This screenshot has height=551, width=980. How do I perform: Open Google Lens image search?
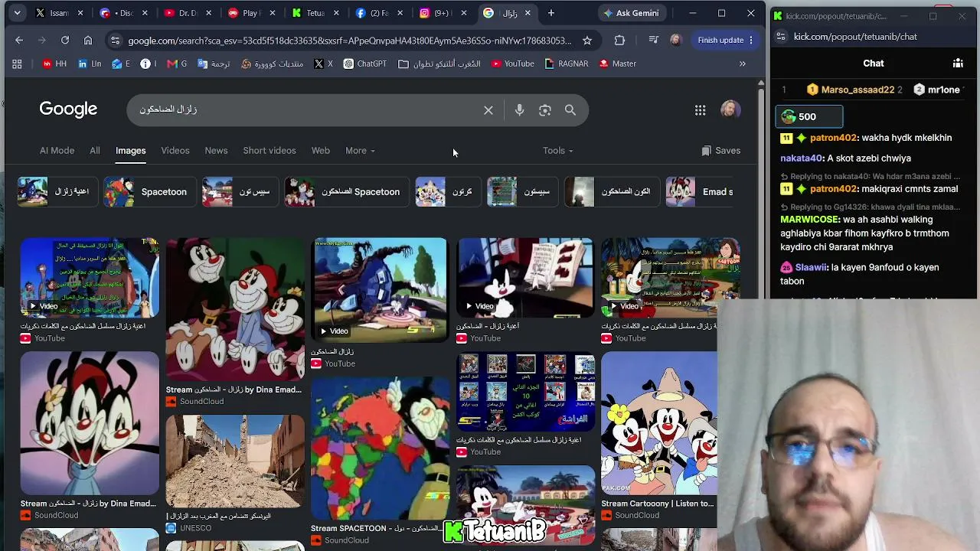click(x=545, y=110)
